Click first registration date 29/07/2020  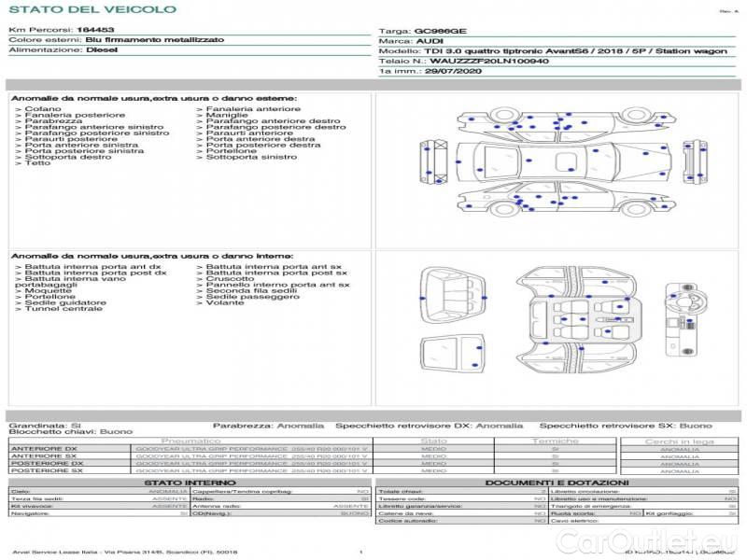[453, 72]
